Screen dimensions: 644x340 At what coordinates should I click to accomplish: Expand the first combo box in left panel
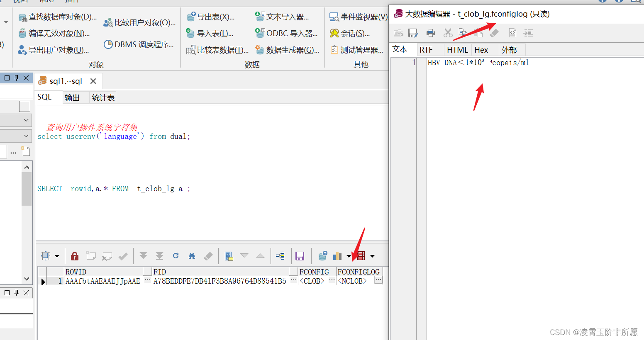pyautogui.click(x=26, y=120)
